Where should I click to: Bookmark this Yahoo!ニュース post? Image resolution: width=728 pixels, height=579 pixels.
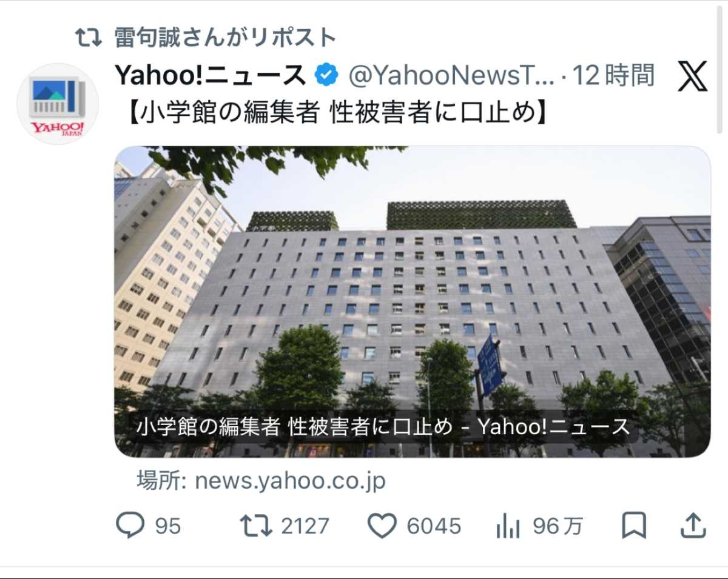(x=634, y=526)
